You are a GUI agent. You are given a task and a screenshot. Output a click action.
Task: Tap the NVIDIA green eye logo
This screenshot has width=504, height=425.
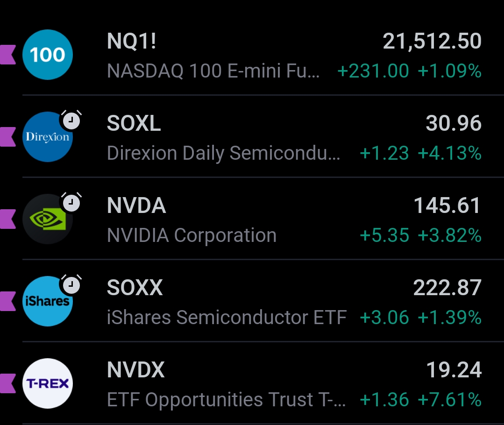pyautogui.click(x=48, y=220)
